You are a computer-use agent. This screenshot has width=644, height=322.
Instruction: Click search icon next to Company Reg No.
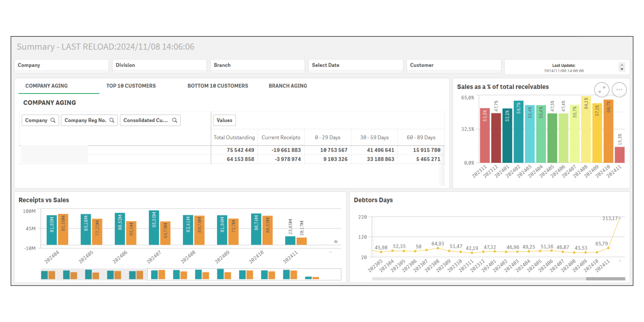pos(112,120)
